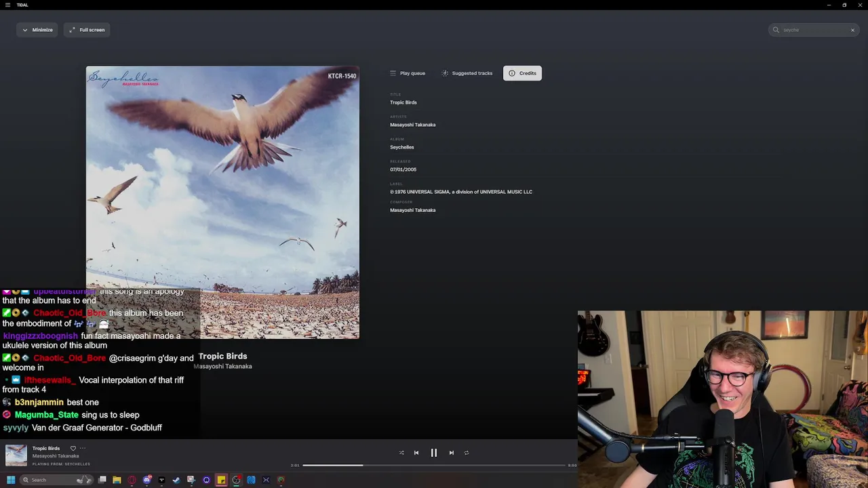Open Opera browser from taskbar
868x488 pixels.
point(132,480)
